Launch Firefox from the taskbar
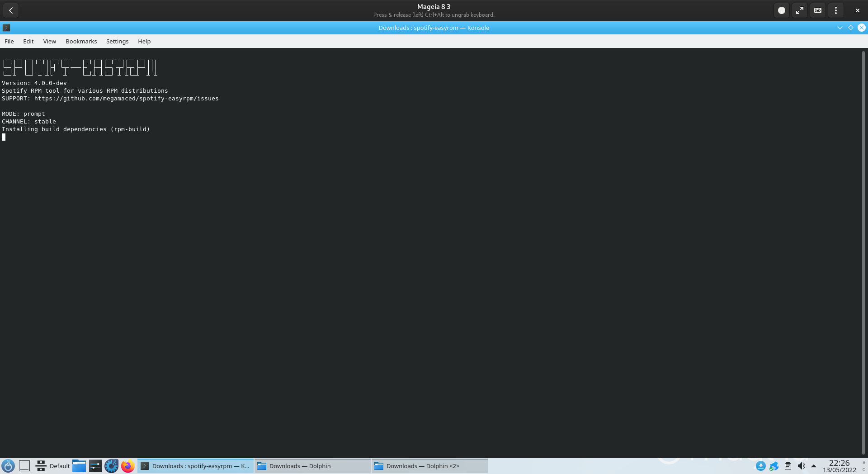The height and width of the screenshot is (474, 868). click(128, 466)
